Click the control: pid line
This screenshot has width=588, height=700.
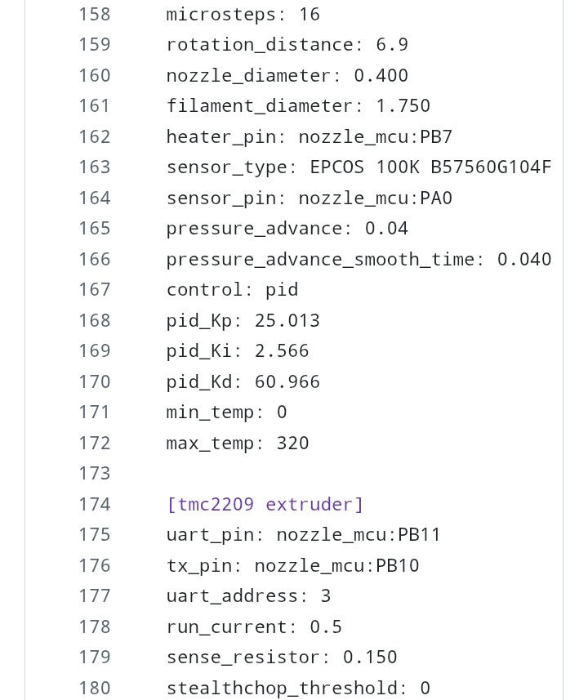[232, 290]
